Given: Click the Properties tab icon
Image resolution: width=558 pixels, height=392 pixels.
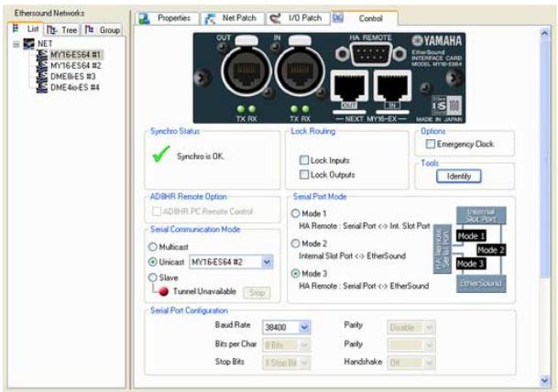Looking at the screenshot, I should (144, 18).
